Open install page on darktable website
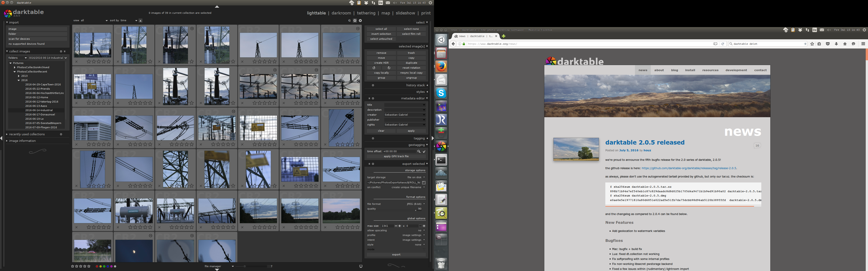868x271 pixels. tap(690, 70)
